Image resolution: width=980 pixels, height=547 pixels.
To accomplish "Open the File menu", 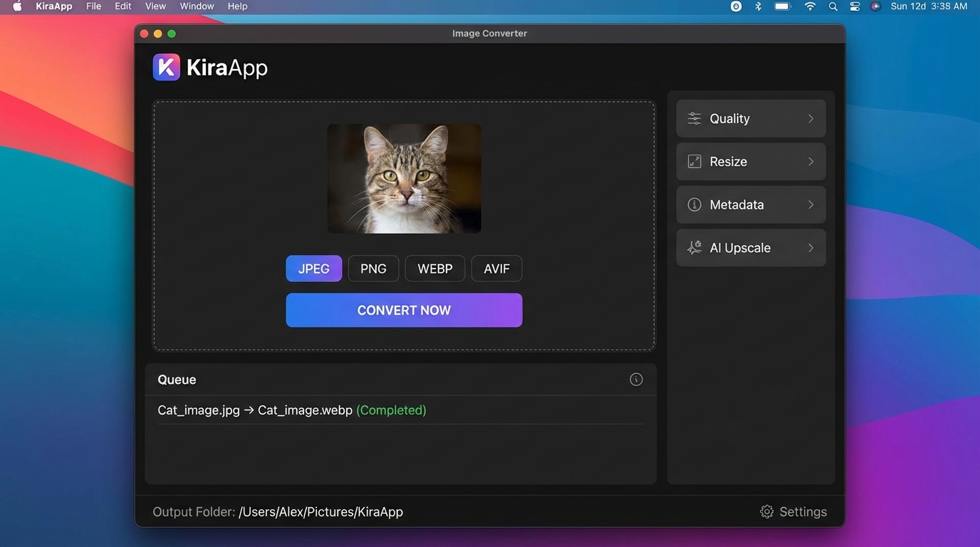I will [x=93, y=6].
